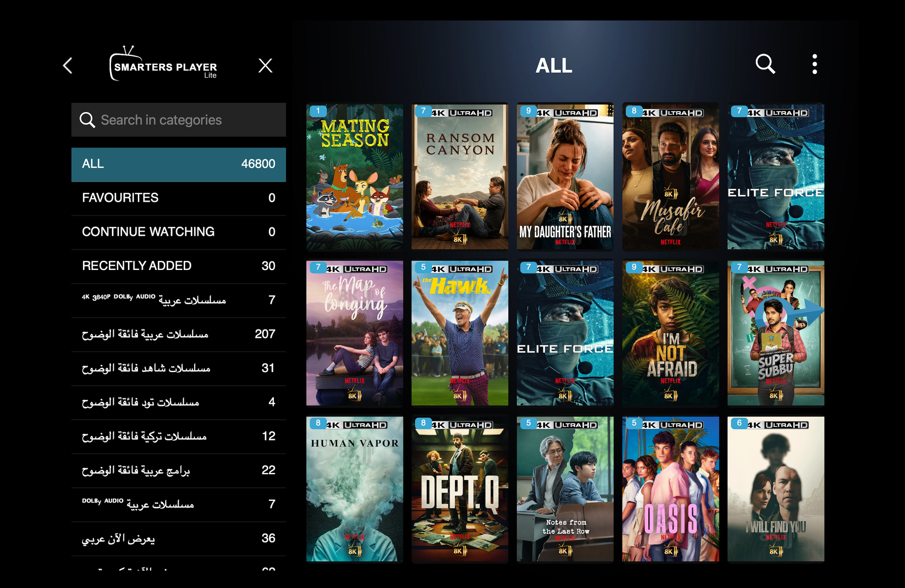
Task: Close the categories panel with the X icon
Action: 265,65
